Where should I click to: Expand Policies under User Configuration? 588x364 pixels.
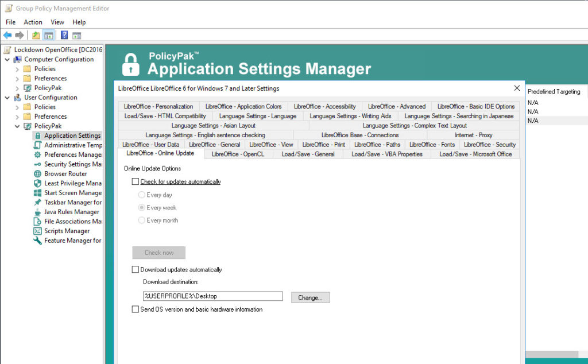click(x=17, y=107)
